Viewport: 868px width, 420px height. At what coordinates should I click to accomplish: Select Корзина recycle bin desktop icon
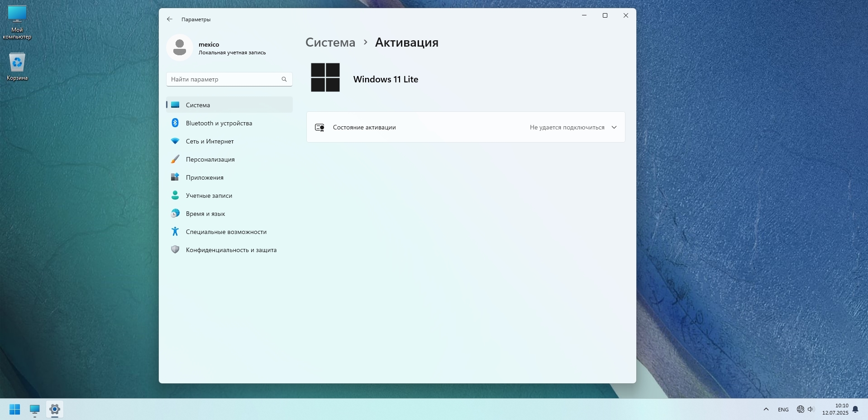(x=17, y=67)
